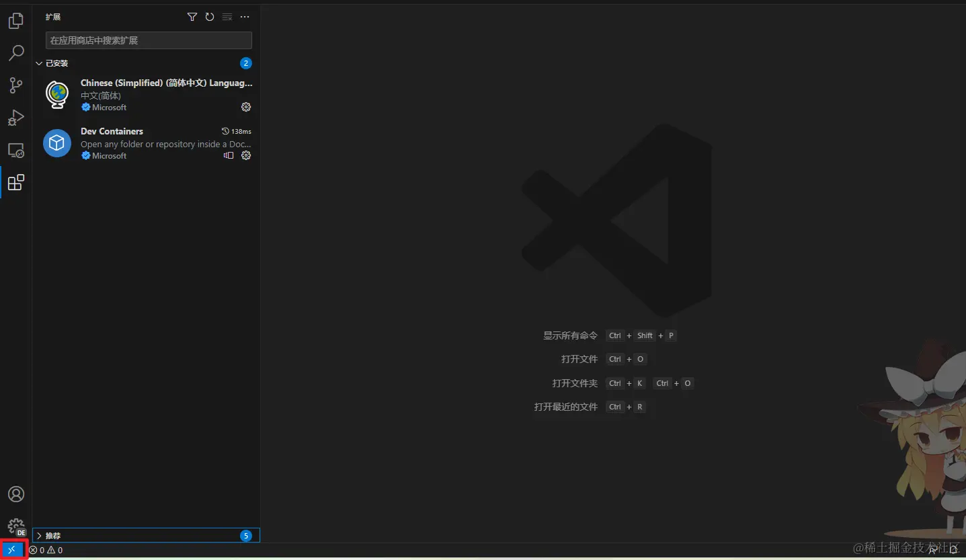This screenshot has width=966, height=560.
Task: Click the 扩展 panel title
Action: point(53,17)
